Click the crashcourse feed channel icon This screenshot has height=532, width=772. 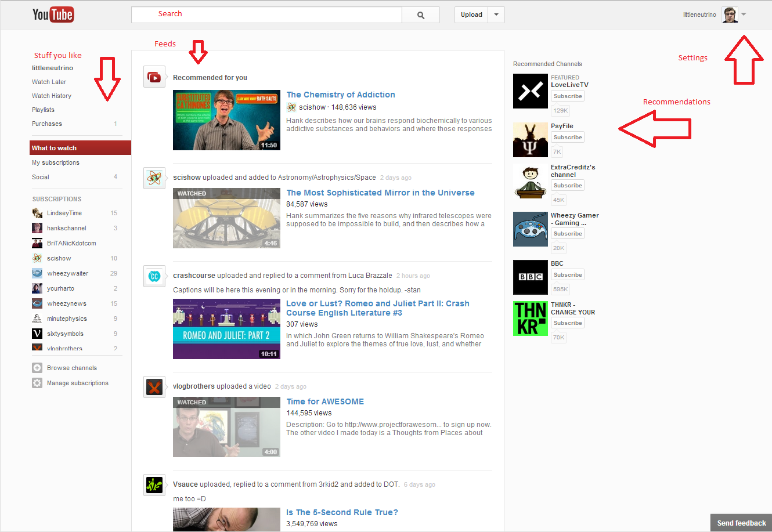pos(154,276)
